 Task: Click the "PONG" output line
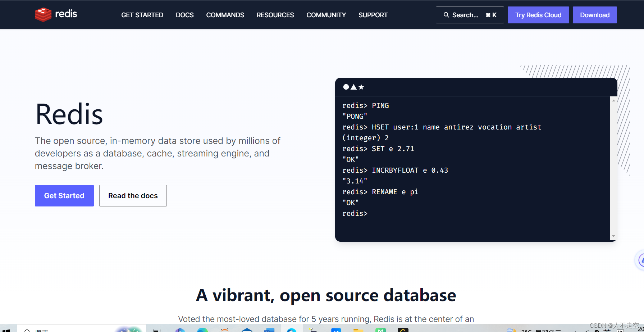coord(355,116)
